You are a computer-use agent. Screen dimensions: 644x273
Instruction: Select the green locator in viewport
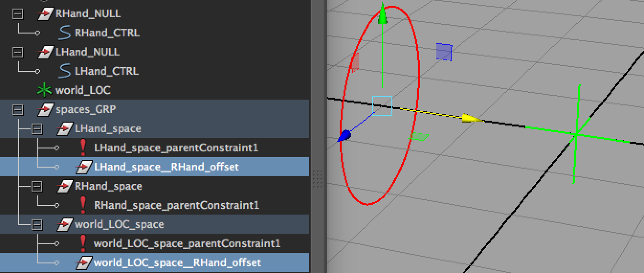pyautogui.click(x=576, y=134)
